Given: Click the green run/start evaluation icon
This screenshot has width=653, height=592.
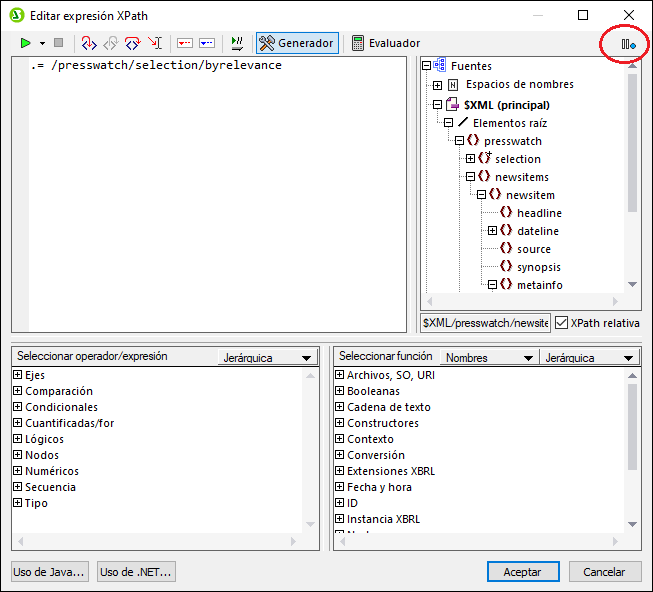Looking at the screenshot, I should pos(25,43).
